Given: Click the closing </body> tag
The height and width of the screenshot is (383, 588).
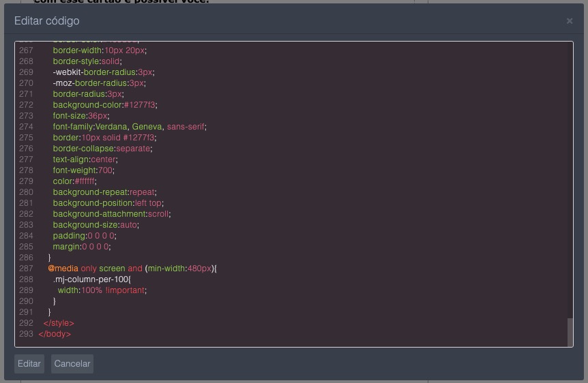Looking at the screenshot, I should click(x=55, y=333).
